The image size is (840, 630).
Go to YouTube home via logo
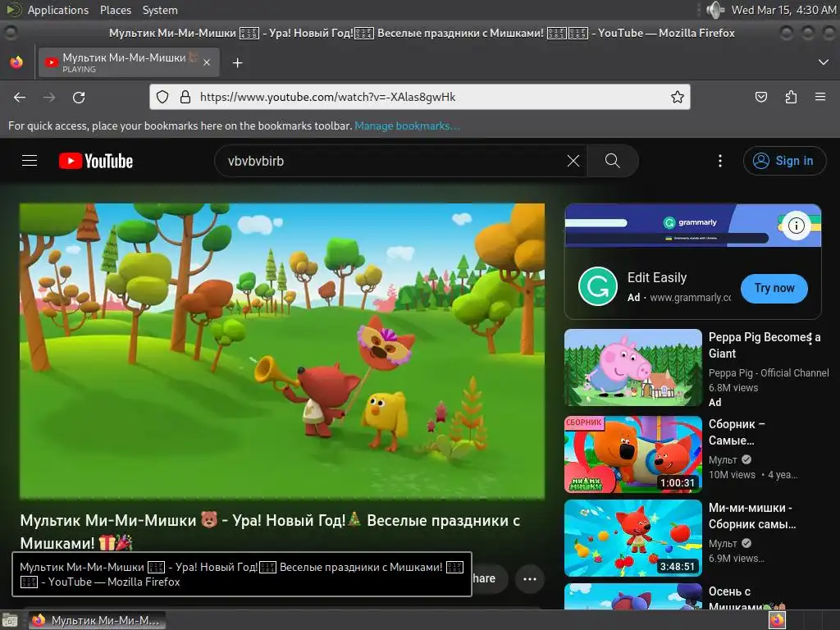tap(96, 161)
